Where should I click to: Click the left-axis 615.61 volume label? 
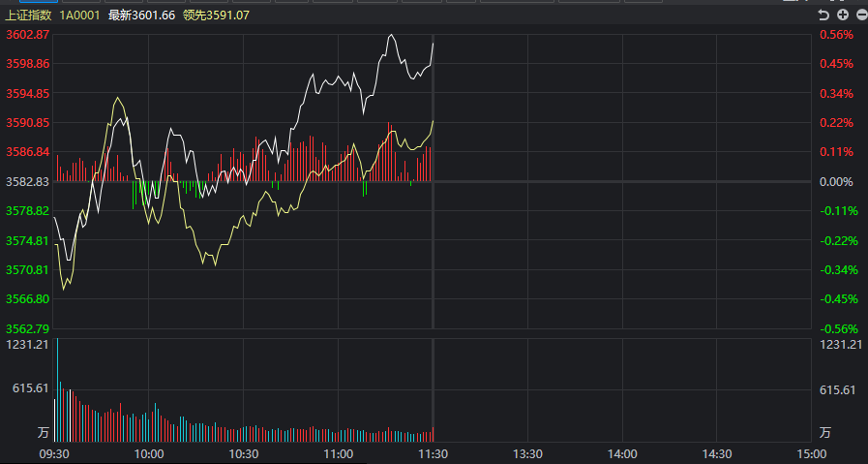28,388
